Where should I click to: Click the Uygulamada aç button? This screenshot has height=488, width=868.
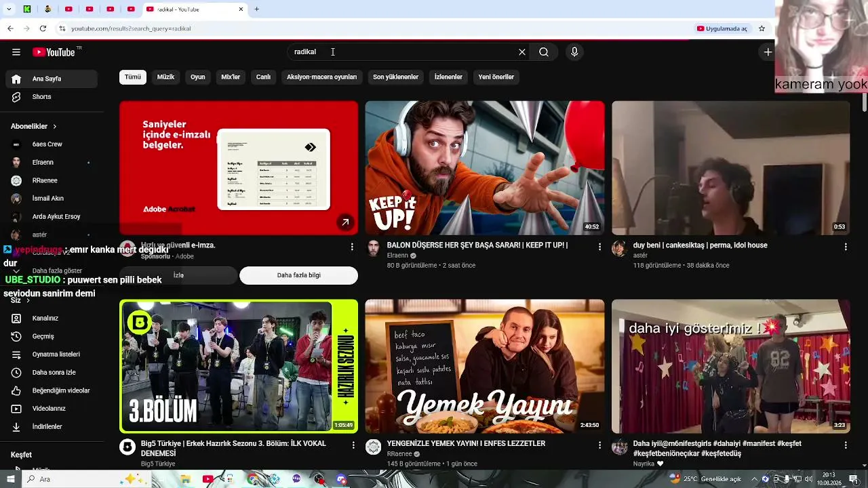(722, 28)
